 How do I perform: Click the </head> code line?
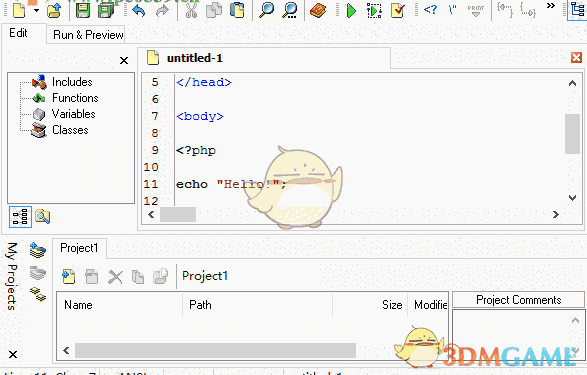click(204, 82)
